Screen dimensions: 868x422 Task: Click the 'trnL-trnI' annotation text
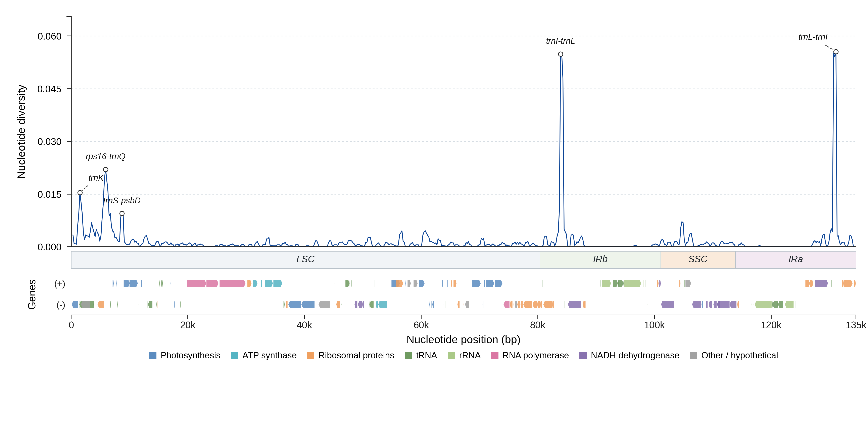click(813, 37)
